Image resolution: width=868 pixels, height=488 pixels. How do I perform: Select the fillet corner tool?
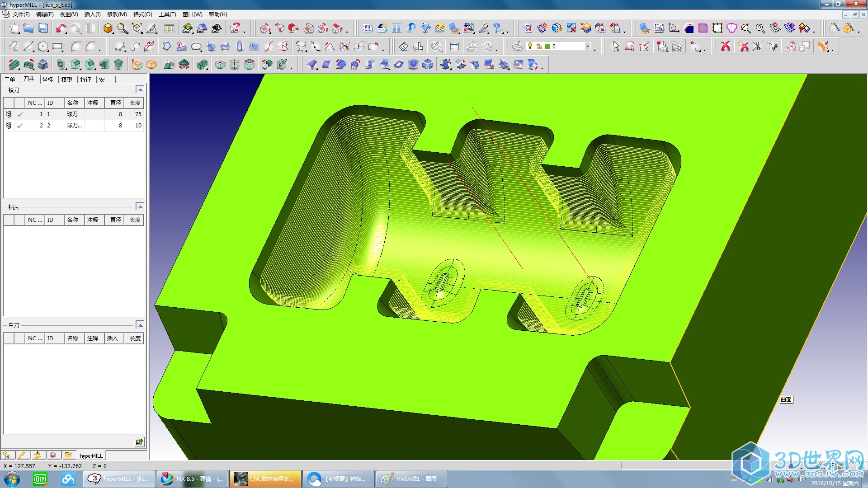click(x=76, y=47)
